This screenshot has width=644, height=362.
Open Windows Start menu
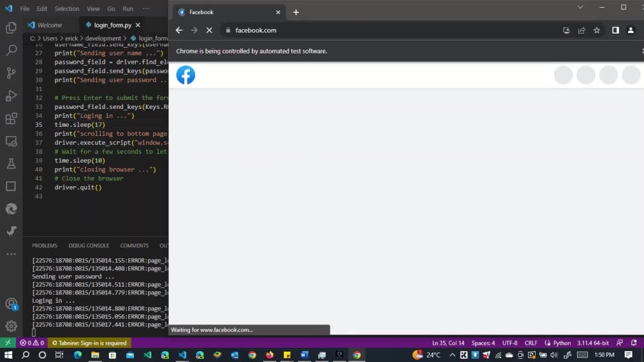tap(8, 355)
